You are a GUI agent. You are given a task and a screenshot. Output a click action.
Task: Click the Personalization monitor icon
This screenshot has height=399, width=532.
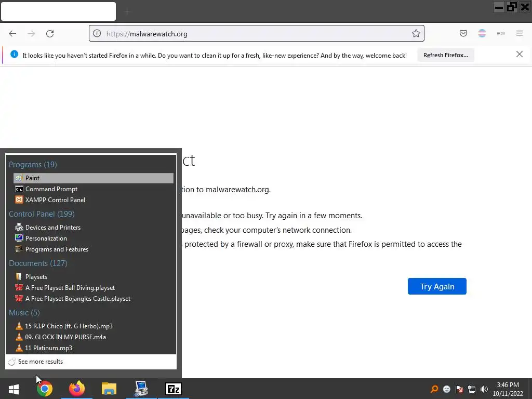(19, 238)
